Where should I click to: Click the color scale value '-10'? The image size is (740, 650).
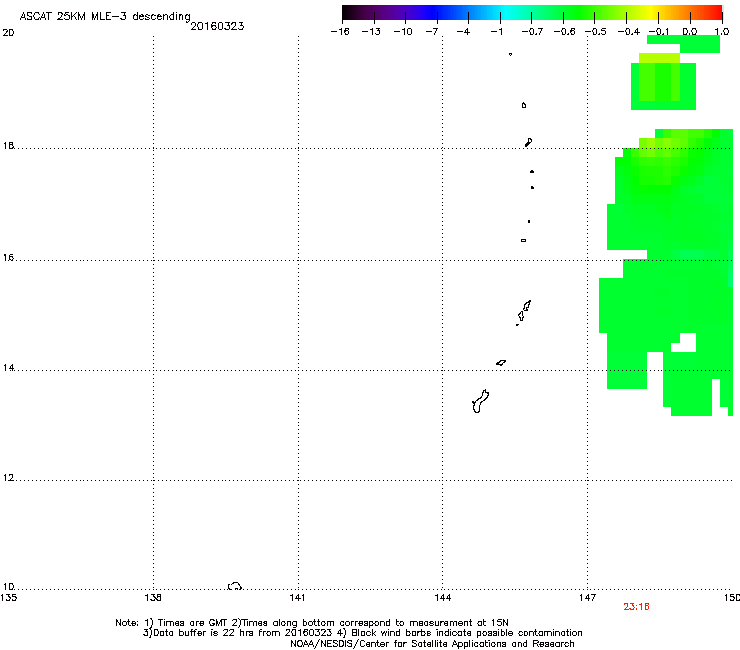[403, 32]
